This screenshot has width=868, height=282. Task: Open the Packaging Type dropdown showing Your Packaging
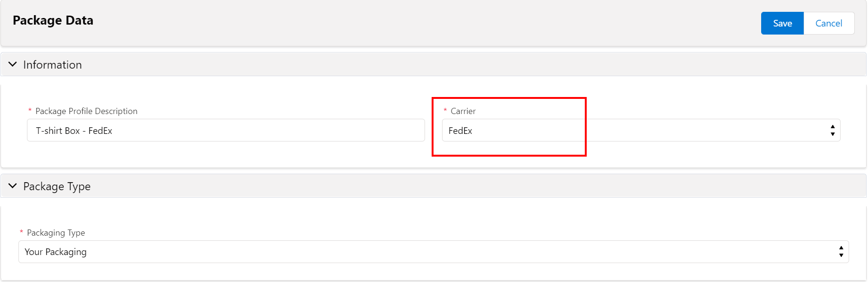[x=434, y=252]
